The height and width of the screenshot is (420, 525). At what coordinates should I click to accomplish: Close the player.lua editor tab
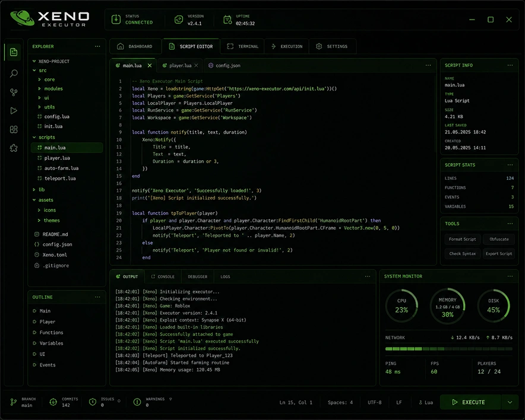196,65
